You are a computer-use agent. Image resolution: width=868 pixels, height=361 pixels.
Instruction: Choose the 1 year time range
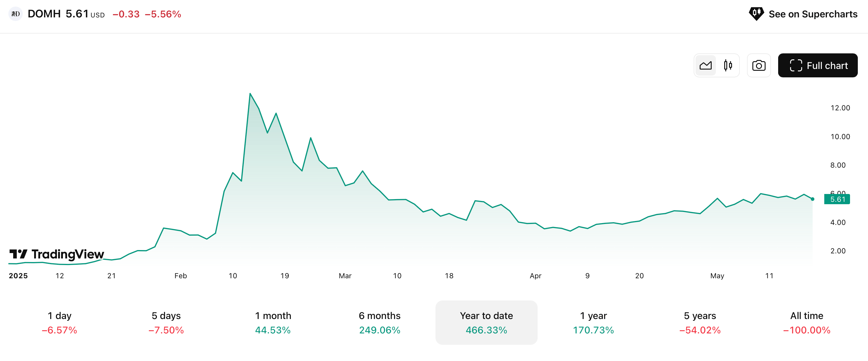point(593,323)
